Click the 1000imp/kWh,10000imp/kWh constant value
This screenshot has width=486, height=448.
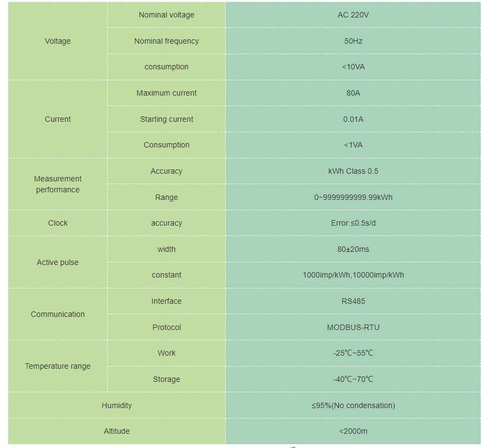pyautogui.click(x=353, y=275)
